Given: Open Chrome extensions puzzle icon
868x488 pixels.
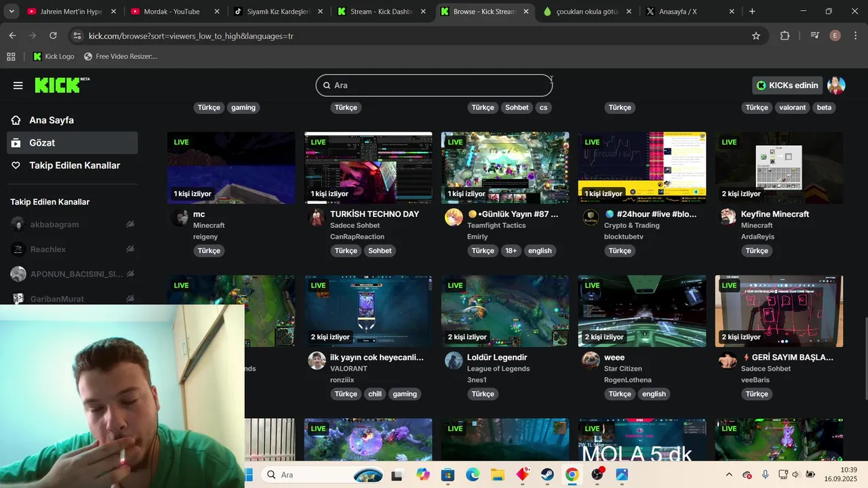Looking at the screenshot, I should point(785,36).
